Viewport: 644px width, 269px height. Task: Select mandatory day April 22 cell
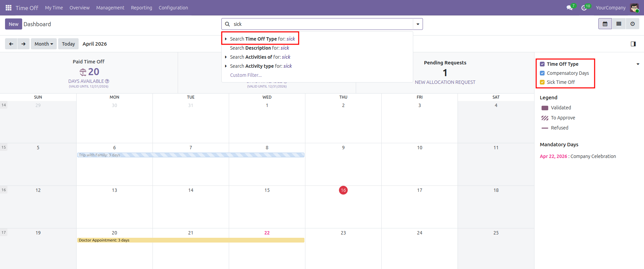(x=267, y=249)
